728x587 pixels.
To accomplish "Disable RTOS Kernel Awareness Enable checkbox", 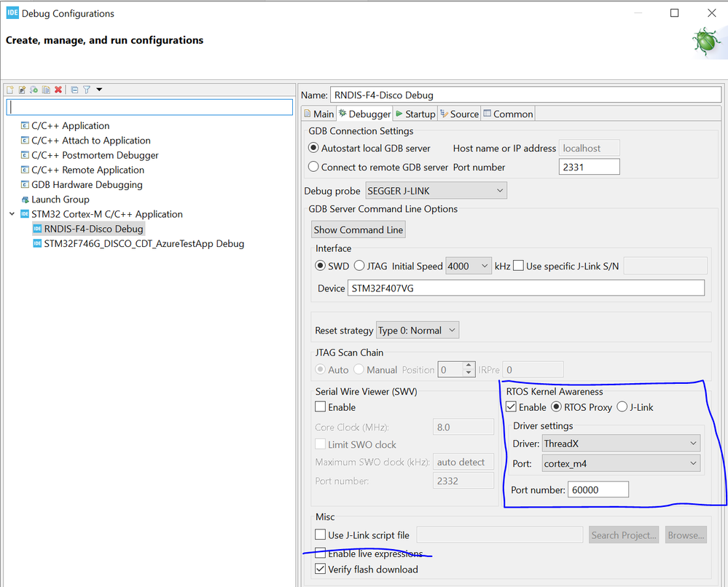I will (x=511, y=407).
